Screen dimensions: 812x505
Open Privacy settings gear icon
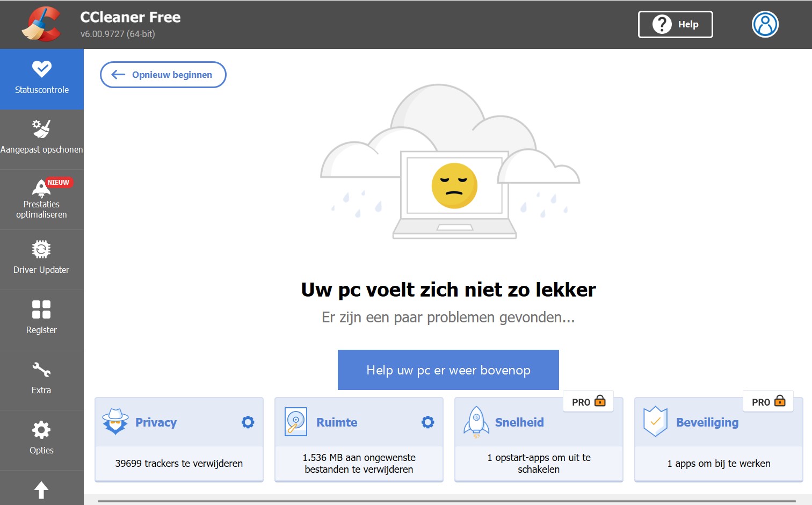pos(248,422)
